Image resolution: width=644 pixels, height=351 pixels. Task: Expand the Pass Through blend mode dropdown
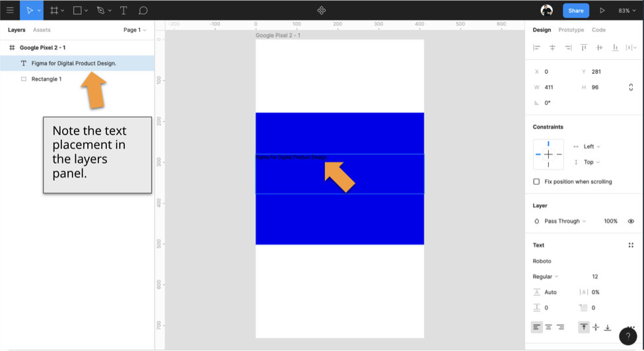pos(565,221)
